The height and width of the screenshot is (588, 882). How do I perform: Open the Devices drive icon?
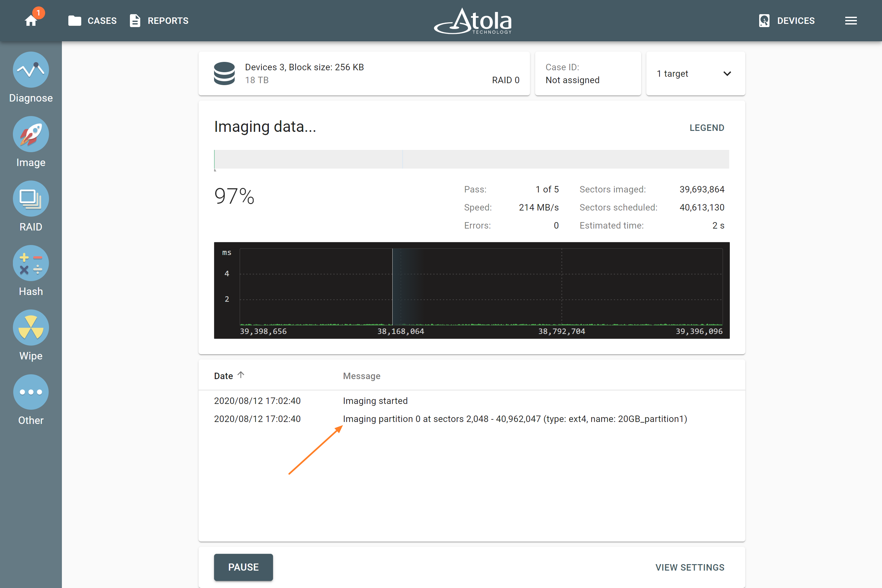pyautogui.click(x=764, y=21)
